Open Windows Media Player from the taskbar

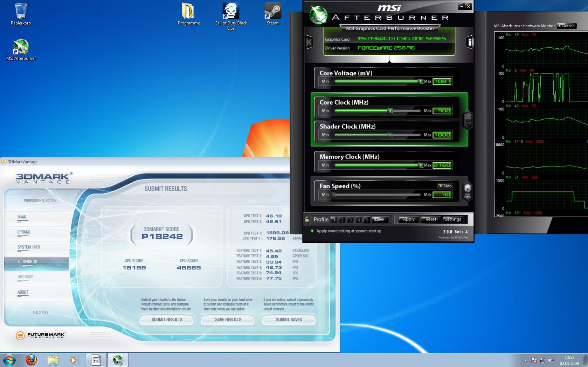point(74,360)
